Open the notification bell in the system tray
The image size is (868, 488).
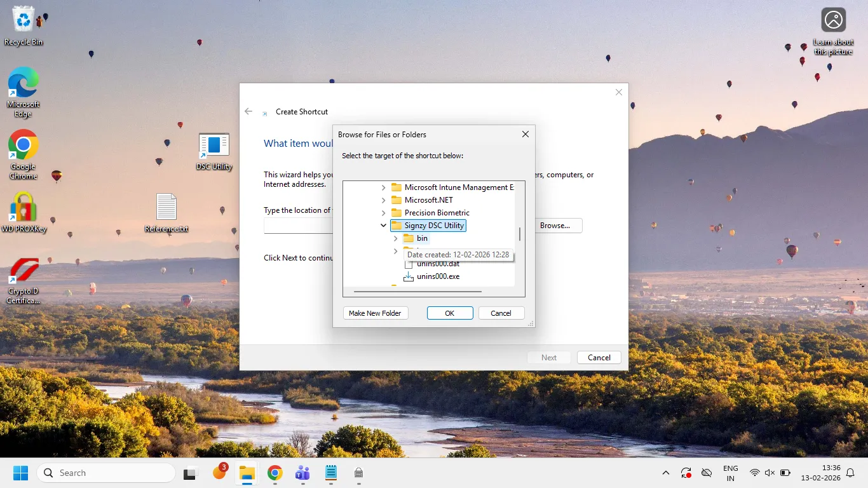pos(850,473)
